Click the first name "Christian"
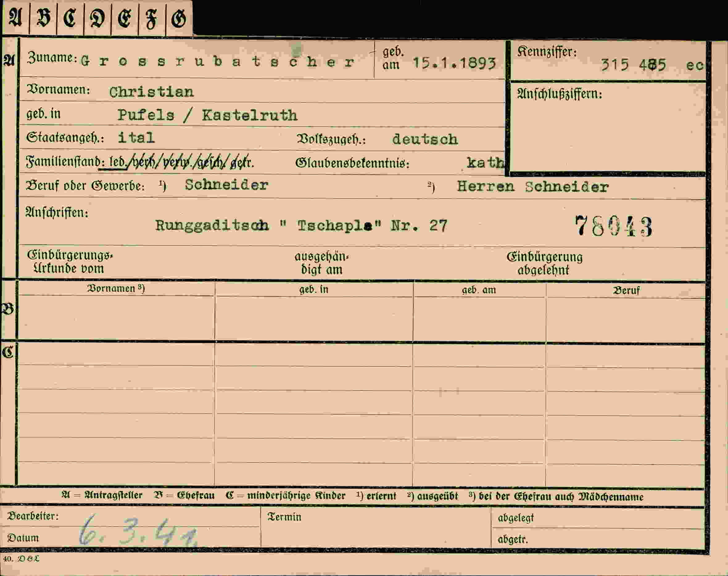Image resolution: width=728 pixels, height=576 pixels. click(x=151, y=92)
